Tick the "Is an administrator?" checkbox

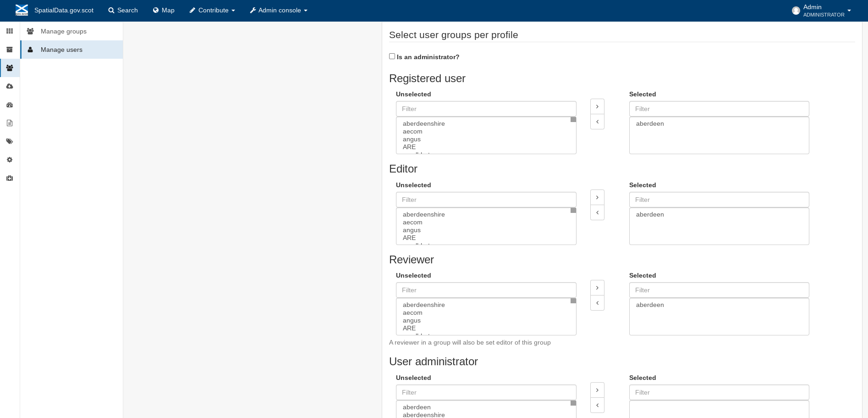click(x=392, y=56)
